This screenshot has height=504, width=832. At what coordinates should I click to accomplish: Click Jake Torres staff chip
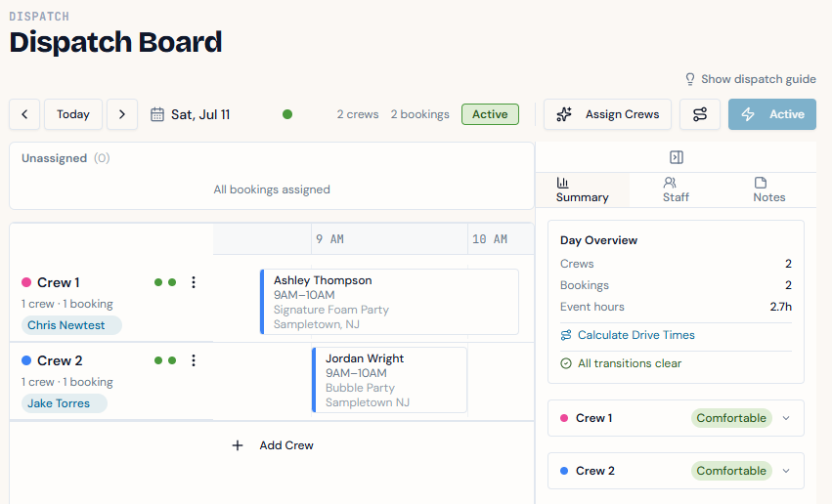(x=64, y=403)
